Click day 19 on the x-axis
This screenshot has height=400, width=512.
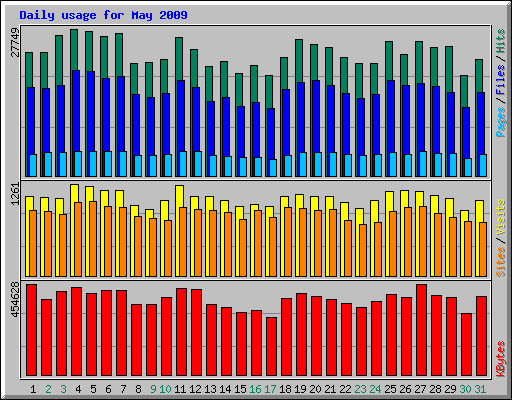[x=300, y=389]
